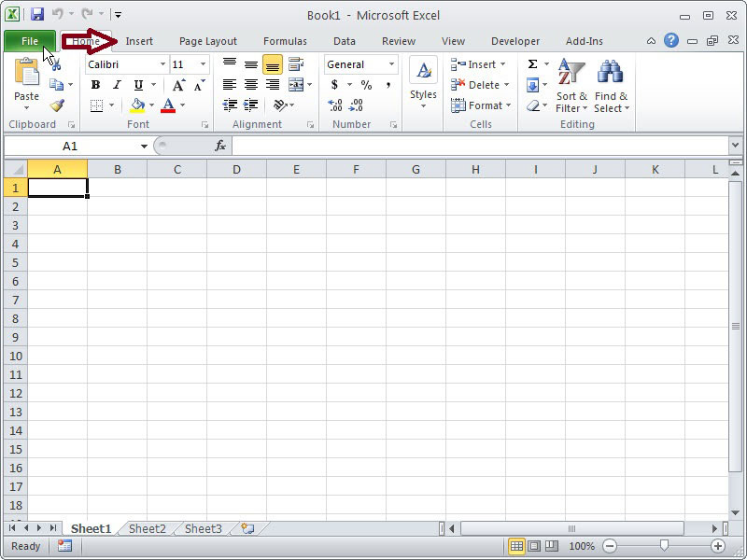Screen dimensions: 747x560
Task: Apply Accounting dollar format
Action: click(x=334, y=85)
